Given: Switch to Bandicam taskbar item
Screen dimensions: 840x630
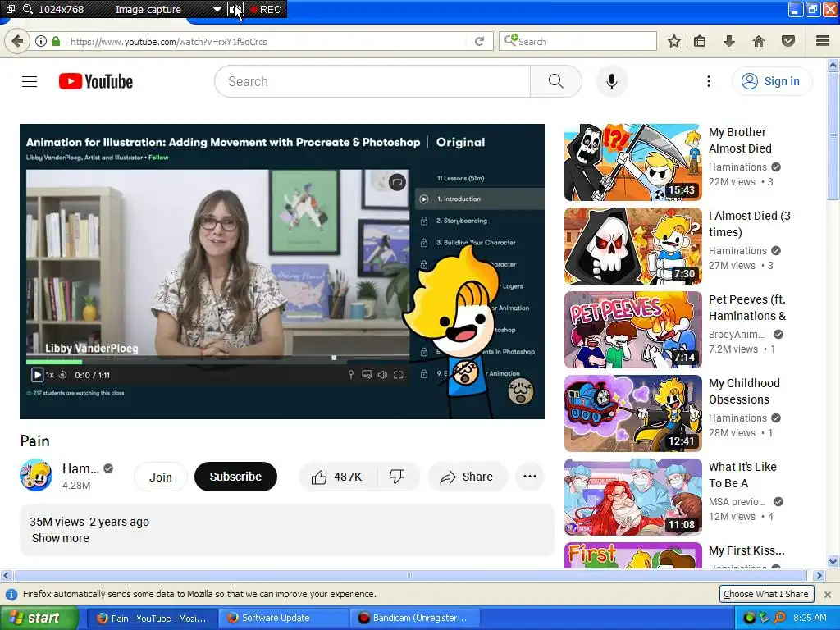Looking at the screenshot, I should click(414, 618).
